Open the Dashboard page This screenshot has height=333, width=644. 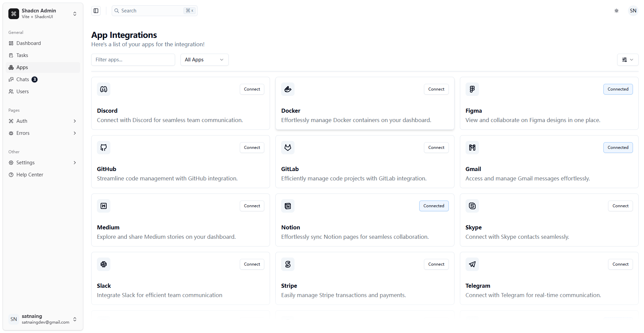(x=43, y=43)
